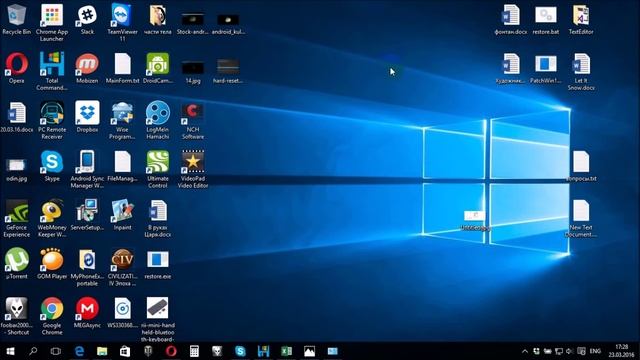Open Calculator from the taskbar

(194, 351)
